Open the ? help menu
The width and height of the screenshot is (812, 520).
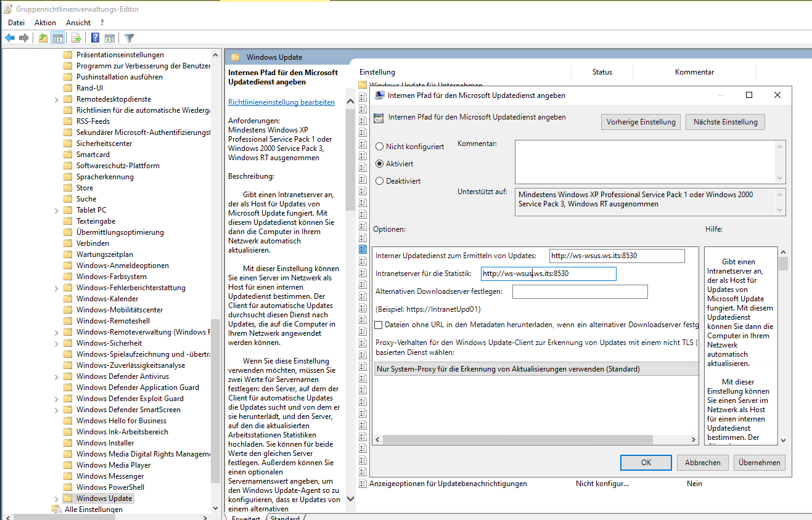102,23
